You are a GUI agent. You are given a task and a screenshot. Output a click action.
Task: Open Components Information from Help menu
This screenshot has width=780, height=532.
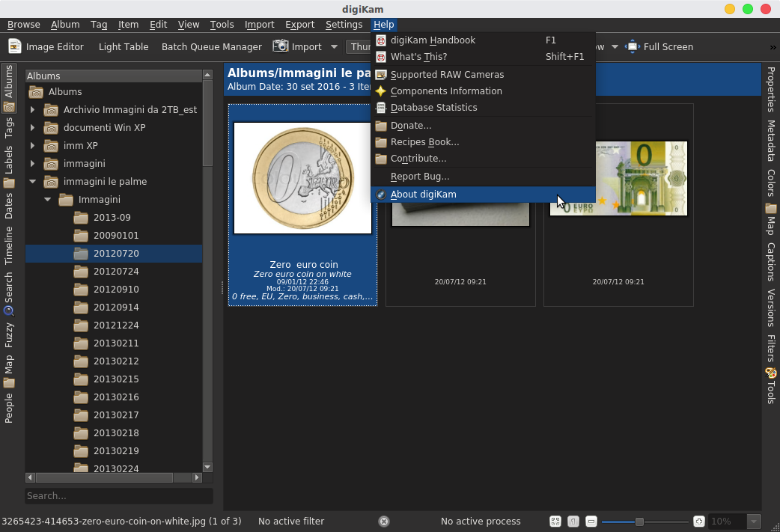445,91
